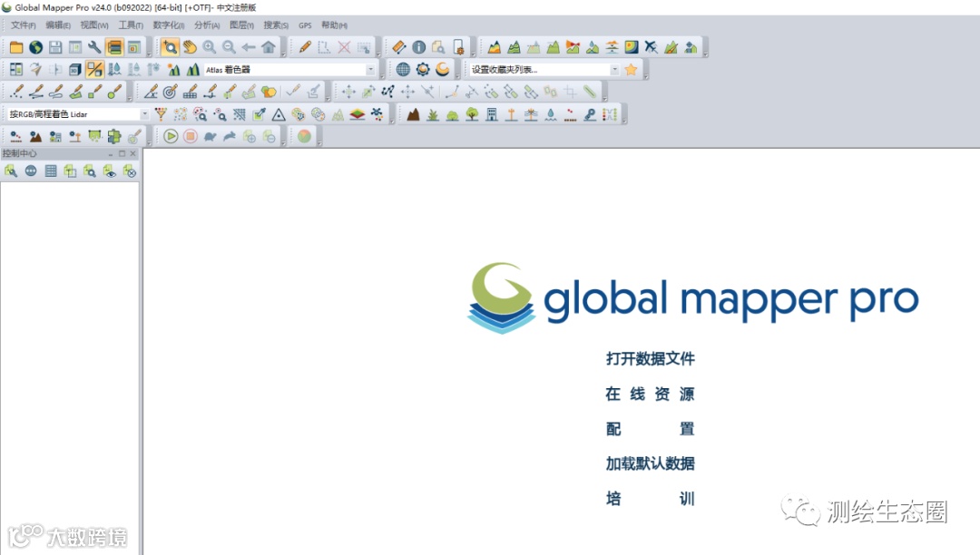
Task: Open the 帮助(H) menu
Action: point(334,25)
